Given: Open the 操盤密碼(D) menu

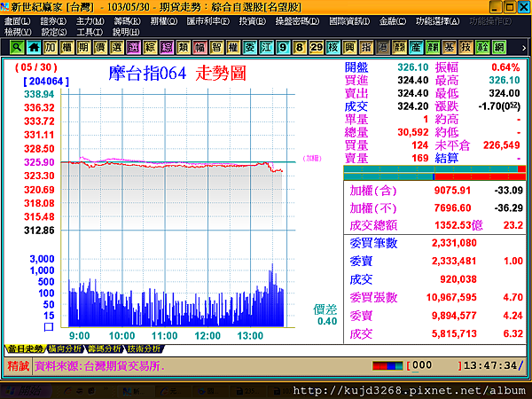Looking at the screenshot, I should click(297, 21).
